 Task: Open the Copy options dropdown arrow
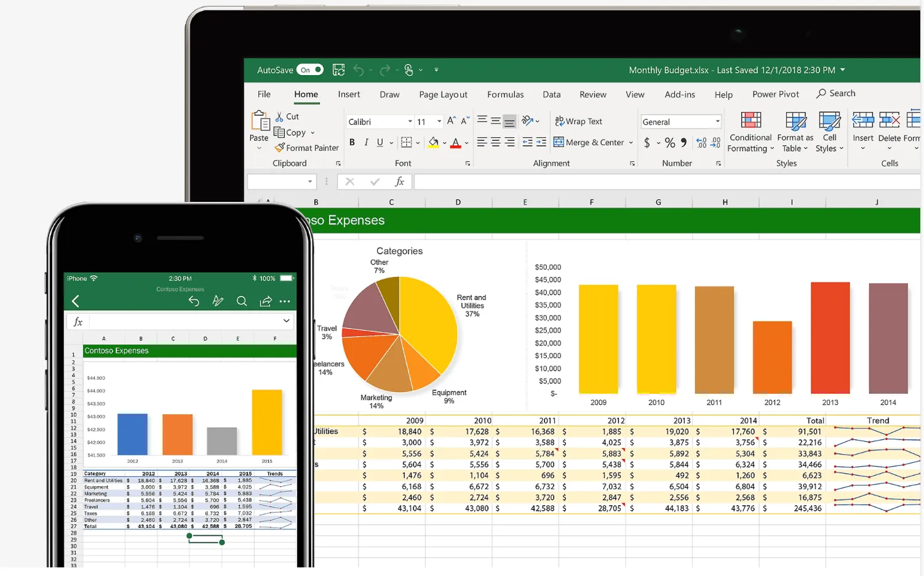313,133
